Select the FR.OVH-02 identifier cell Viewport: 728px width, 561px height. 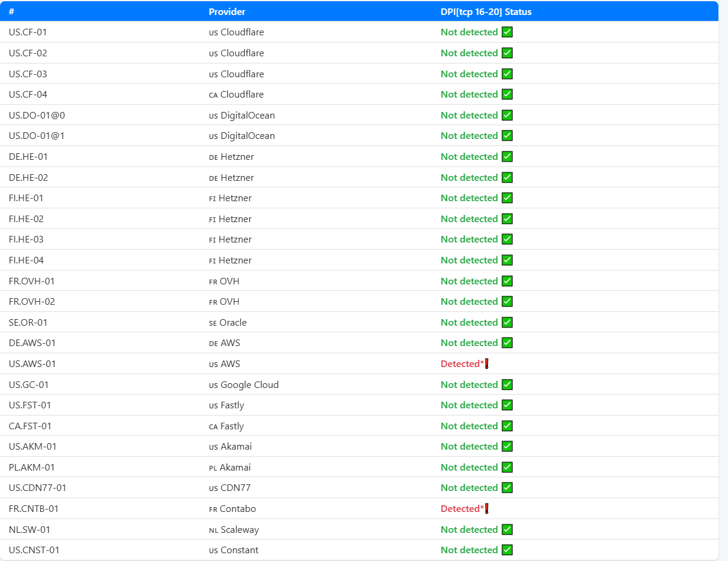(32, 302)
